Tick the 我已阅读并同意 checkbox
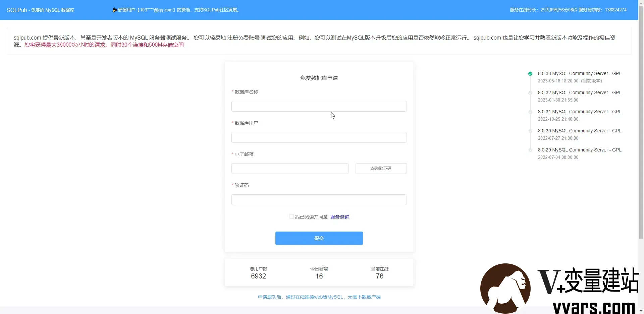Screen dimensions: 644x314 [x=291, y=216]
